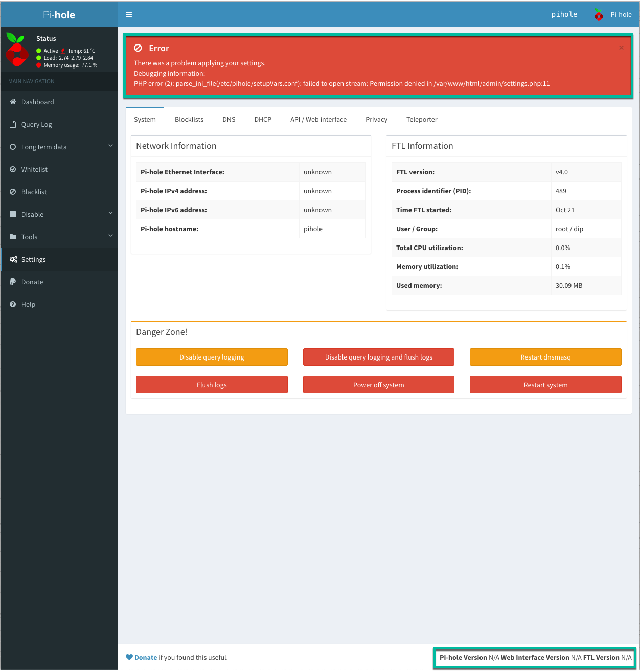
Task: Select the System tab
Action: [145, 119]
